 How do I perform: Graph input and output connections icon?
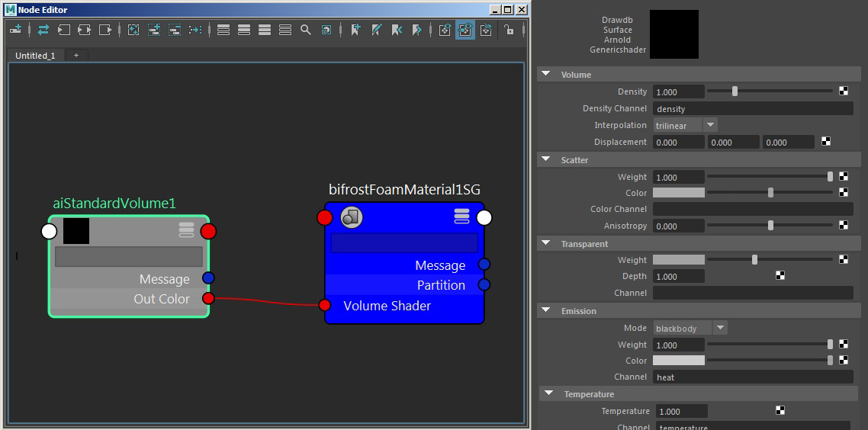[x=85, y=30]
